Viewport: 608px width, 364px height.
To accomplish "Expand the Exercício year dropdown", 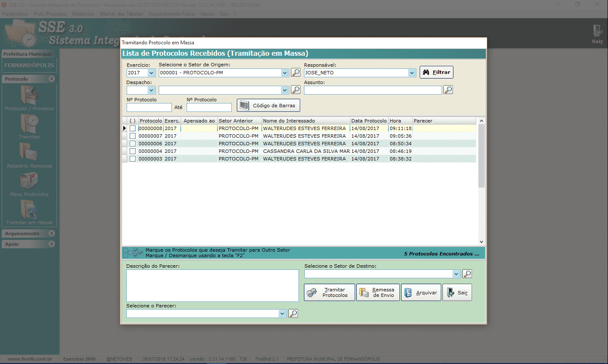I will (x=151, y=73).
